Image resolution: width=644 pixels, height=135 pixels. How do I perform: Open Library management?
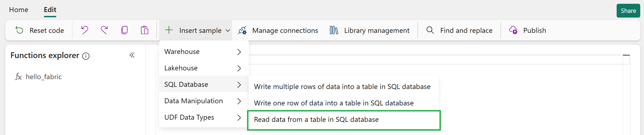pos(369,30)
